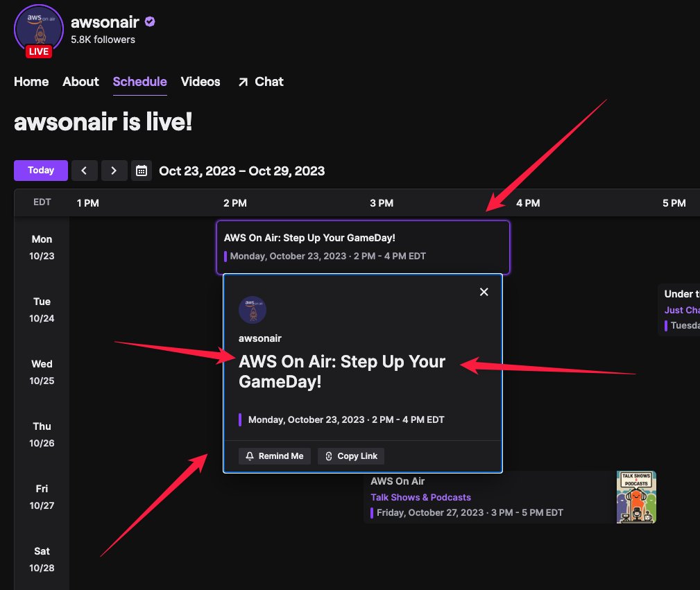Click the 'Oct 23, 2023 – Oct 29, 2023' range

(242, 171)
